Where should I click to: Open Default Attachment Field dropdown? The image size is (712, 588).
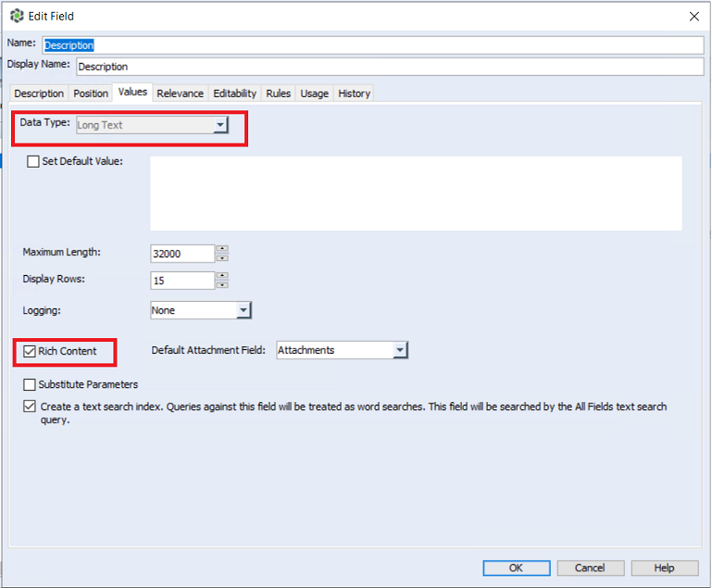[x=399, y=350]
